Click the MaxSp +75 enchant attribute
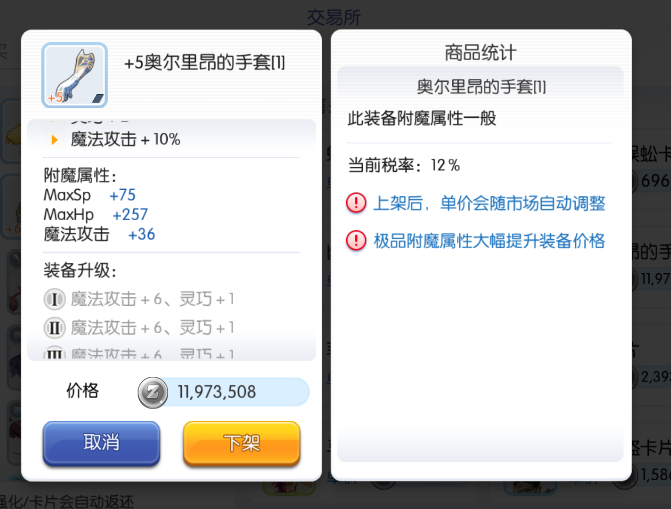Screen dimensions: 671x509 [90, 195]
